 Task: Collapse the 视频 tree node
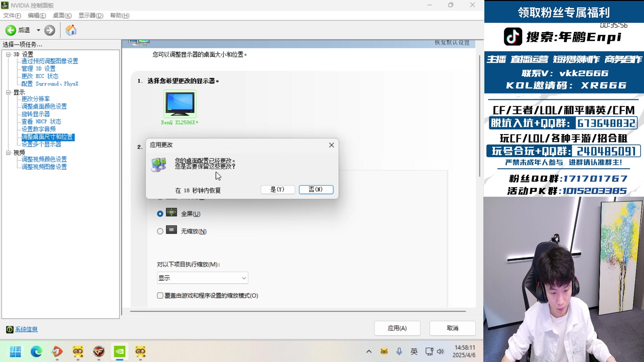click(8, 153)
